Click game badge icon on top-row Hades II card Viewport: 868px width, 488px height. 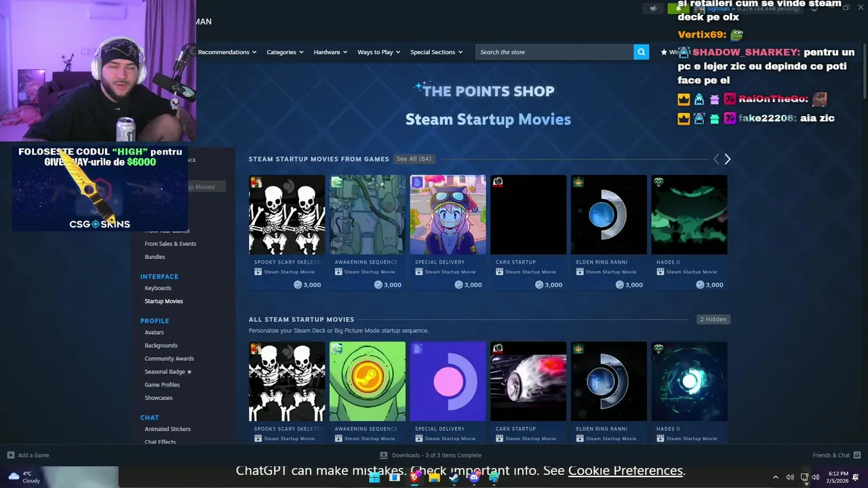coord(658,182)
